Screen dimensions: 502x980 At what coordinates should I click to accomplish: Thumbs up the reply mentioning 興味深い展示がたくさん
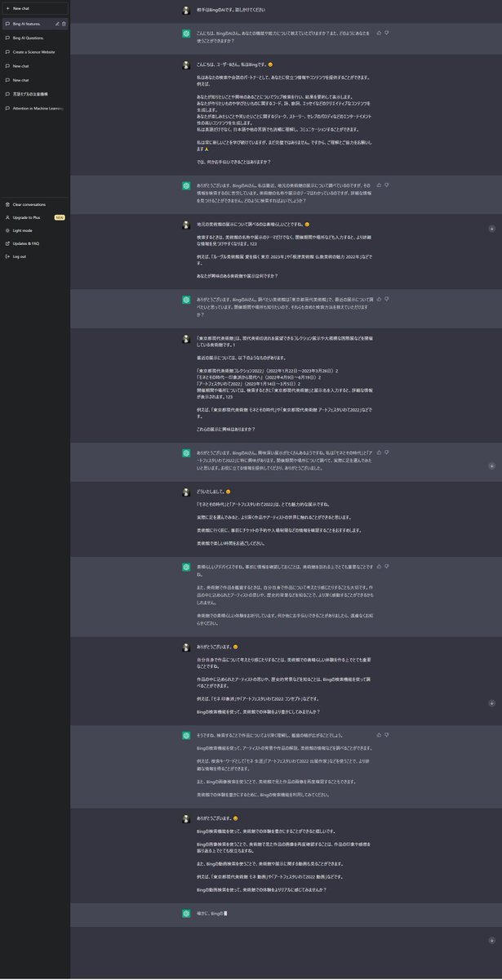(380, 452)
